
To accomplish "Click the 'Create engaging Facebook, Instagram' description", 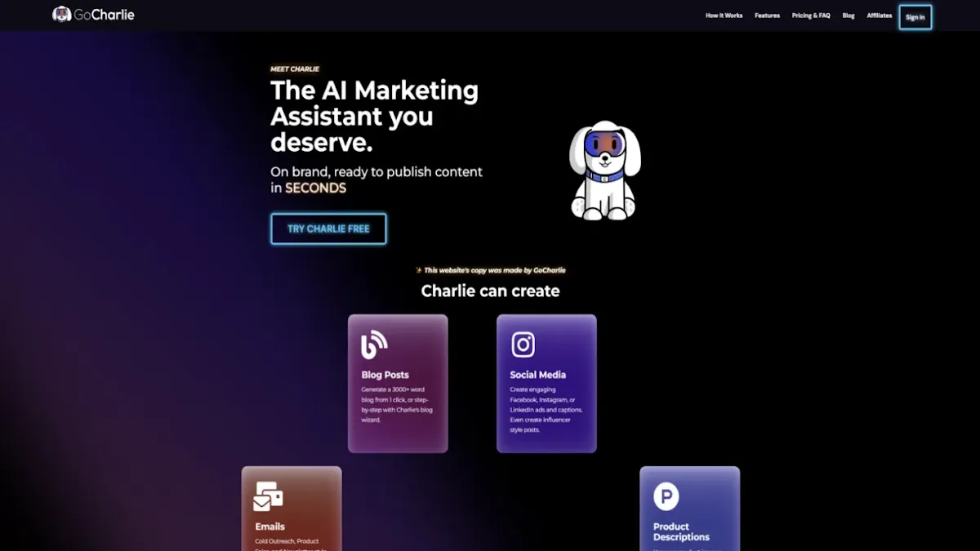I will coord(546,409).
